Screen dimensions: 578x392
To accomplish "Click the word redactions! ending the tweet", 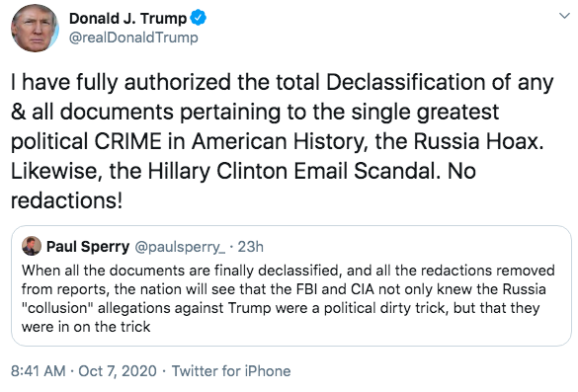I will (66, 200).
